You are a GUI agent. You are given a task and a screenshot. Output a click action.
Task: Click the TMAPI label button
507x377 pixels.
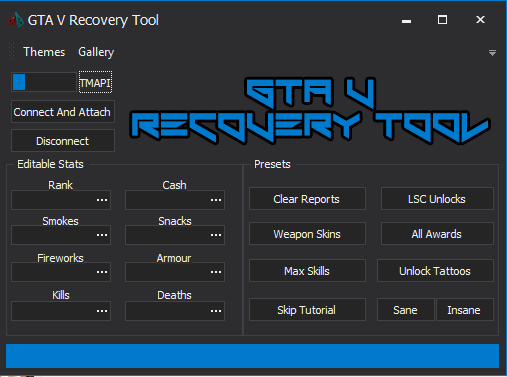[x=95, y=82]
